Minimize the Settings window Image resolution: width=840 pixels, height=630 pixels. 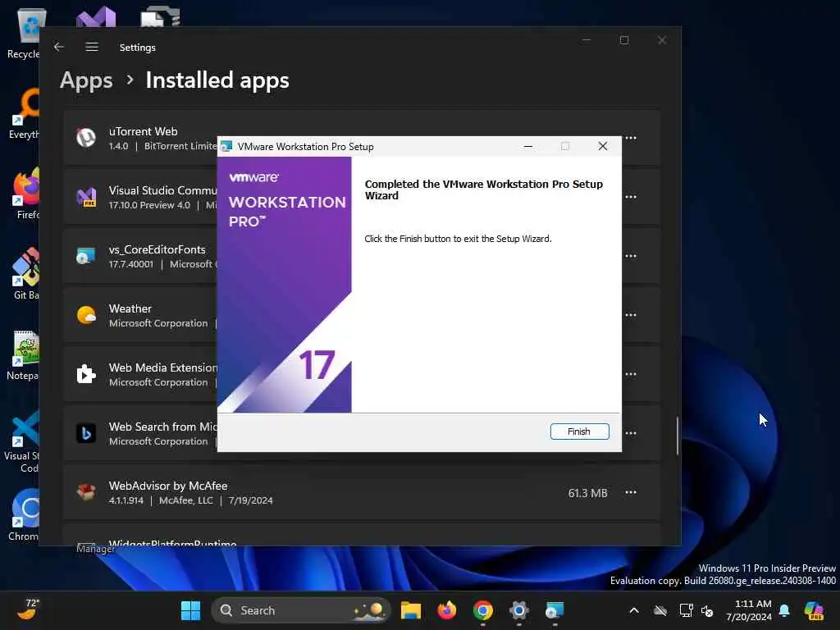pos(586,40)
